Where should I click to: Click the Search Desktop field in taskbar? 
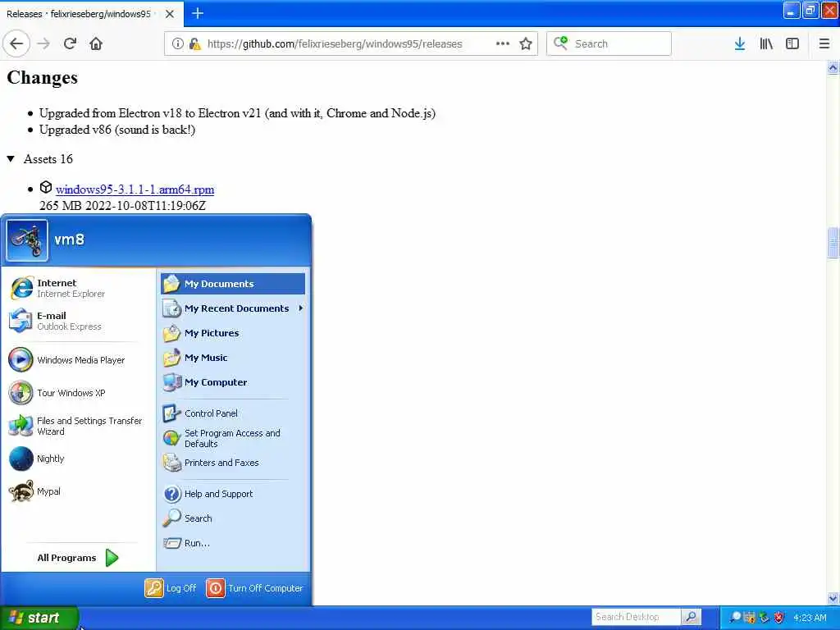(636, 617)
